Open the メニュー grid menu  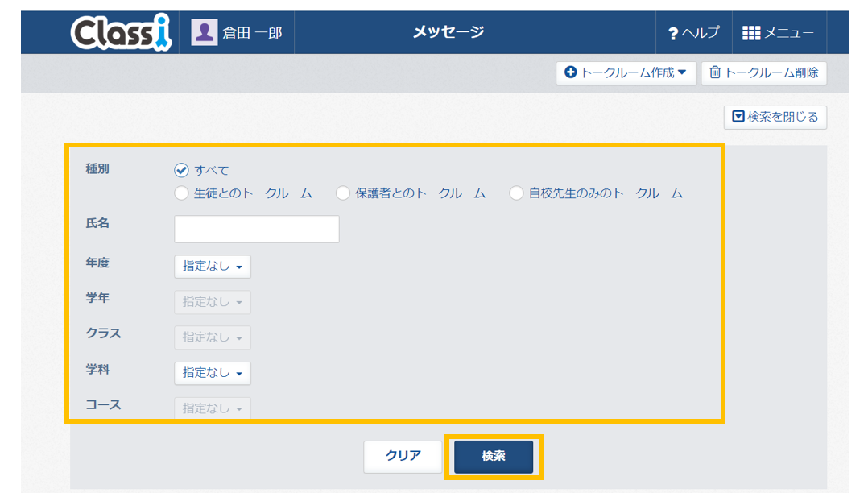click(778, 33)
